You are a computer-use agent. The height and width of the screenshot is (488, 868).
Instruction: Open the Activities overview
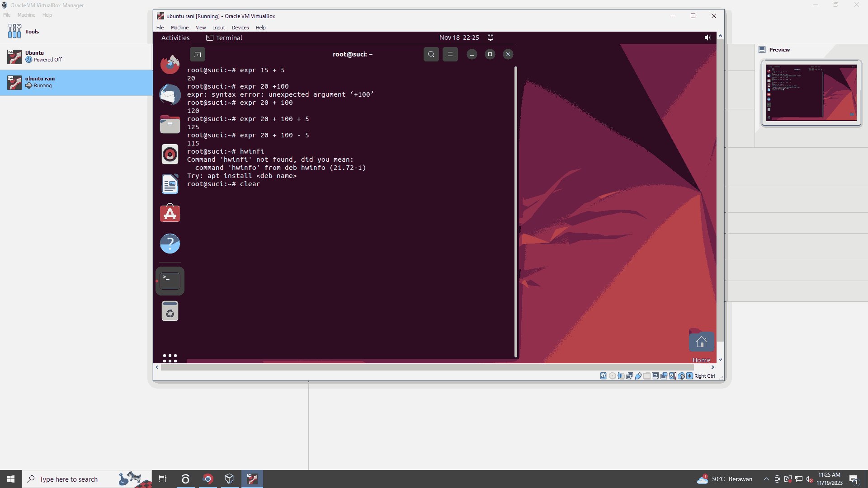(x=175, y=38)
